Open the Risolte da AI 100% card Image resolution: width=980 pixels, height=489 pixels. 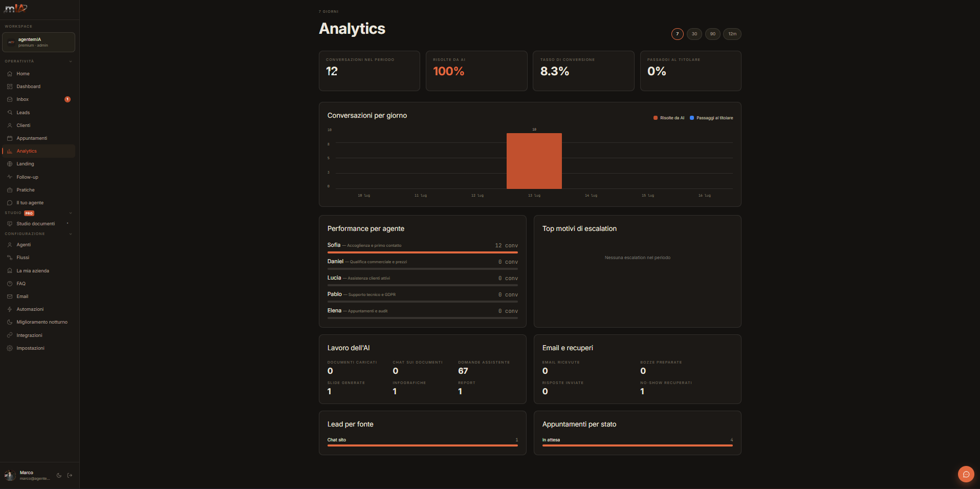[476, 71]
